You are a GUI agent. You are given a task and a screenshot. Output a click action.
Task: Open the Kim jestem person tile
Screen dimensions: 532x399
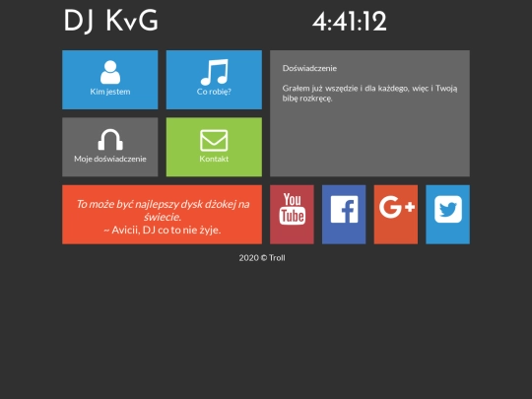110,80
